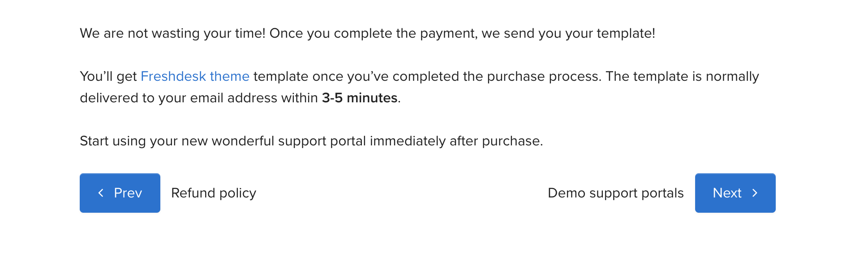This screenshot has height=254, width=868.
Task: Click the bold 3-5 minutes text
Action: point(360,98)
